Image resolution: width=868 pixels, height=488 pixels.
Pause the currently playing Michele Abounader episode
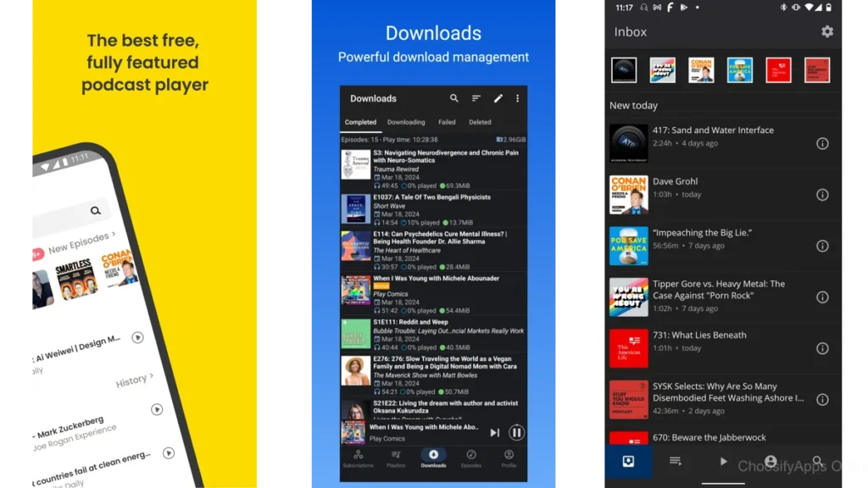point(516,432)
